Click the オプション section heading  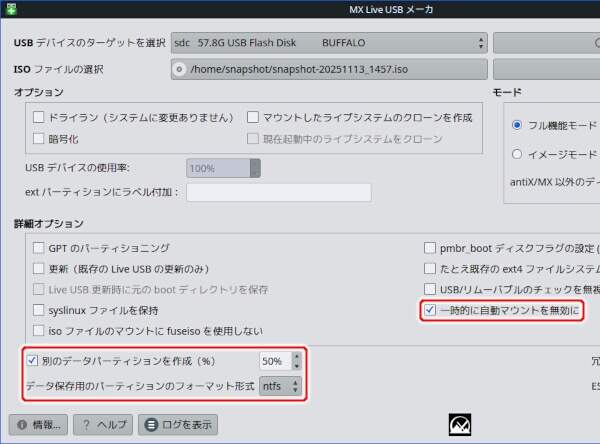coord(39,92)
